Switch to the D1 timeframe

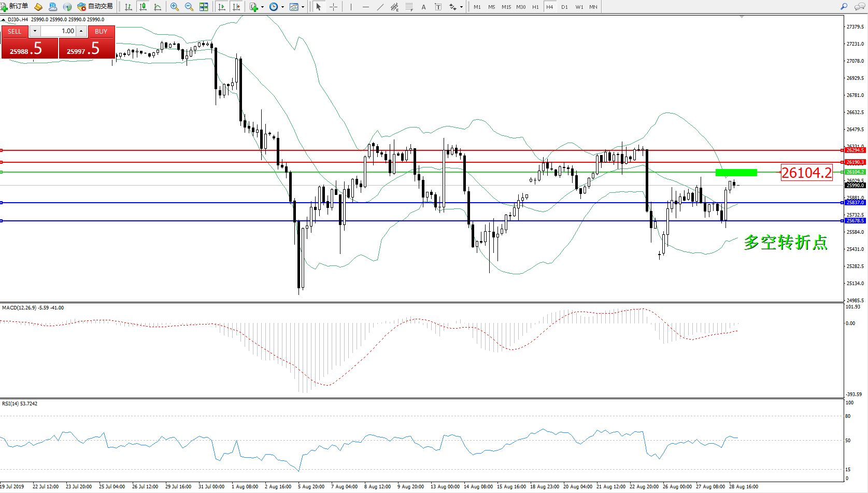click(564, 7)
